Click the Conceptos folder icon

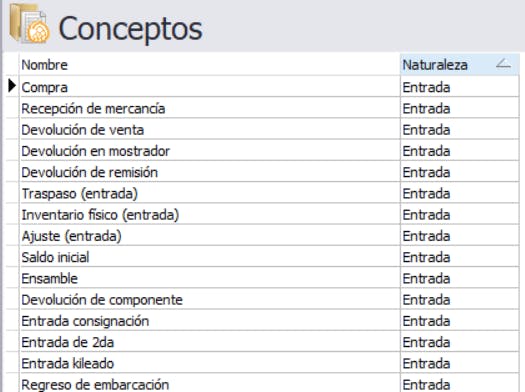(29, 23)
